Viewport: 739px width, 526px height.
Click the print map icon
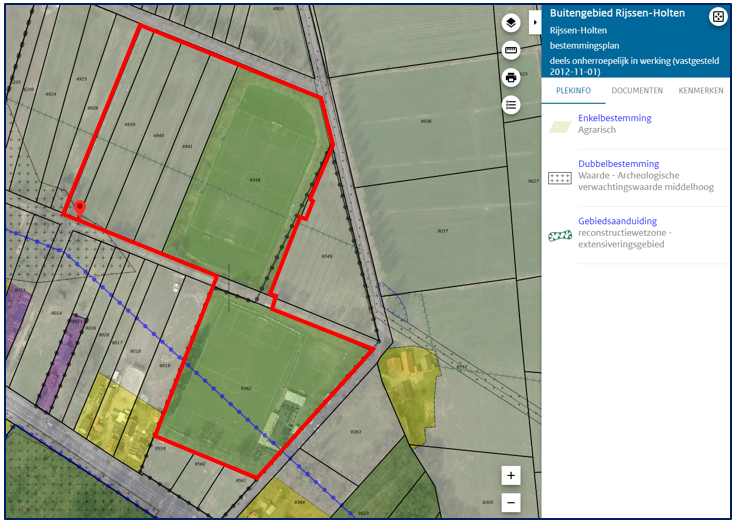(511, 77)
